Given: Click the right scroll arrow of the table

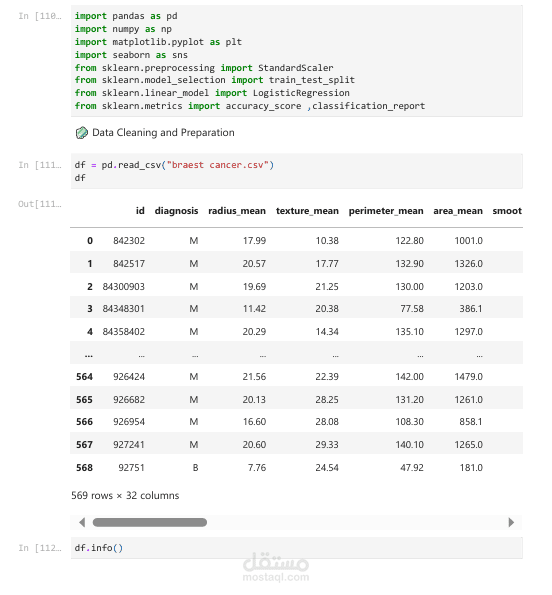Looking at the screenshot, I should tap(511, 523).
